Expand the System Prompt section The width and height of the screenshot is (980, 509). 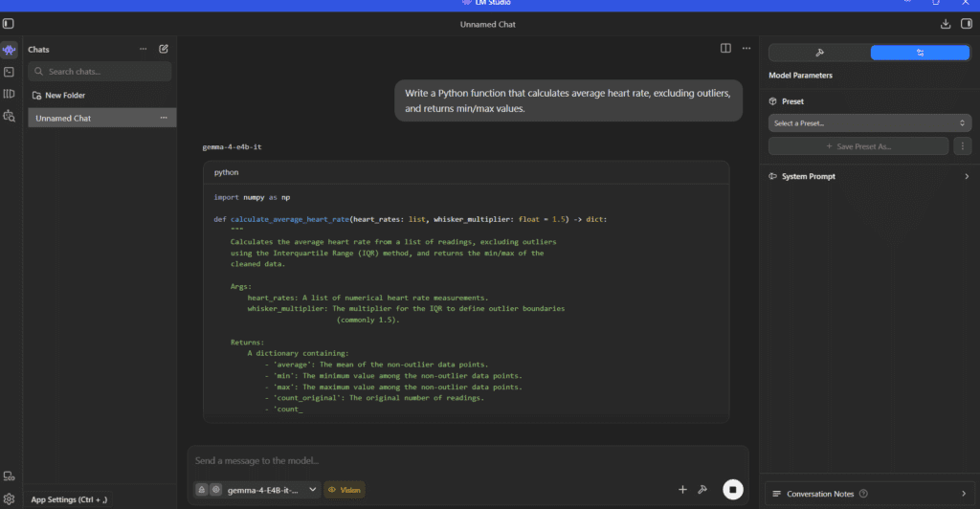click(869, 177)
